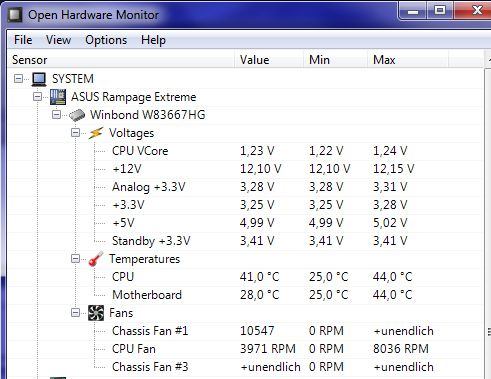
Task: Click the Fans icon
Action: (x=96, y=313)
